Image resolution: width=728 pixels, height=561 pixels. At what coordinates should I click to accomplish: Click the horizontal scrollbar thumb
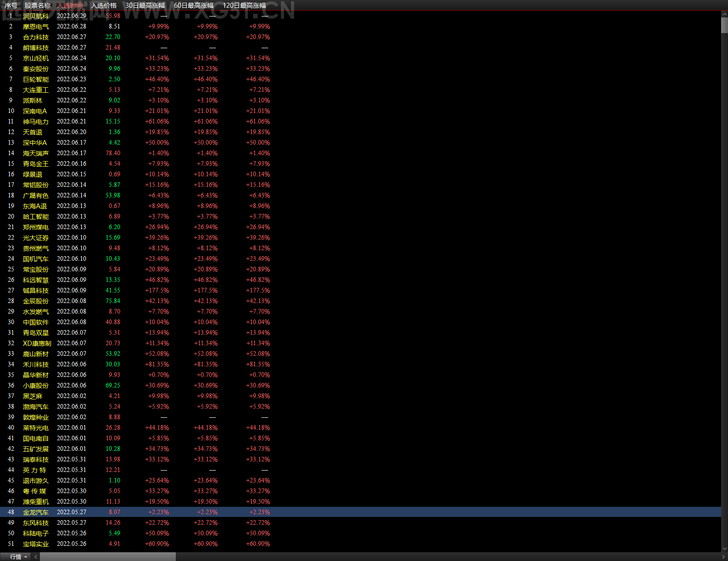tap(107, 557)
